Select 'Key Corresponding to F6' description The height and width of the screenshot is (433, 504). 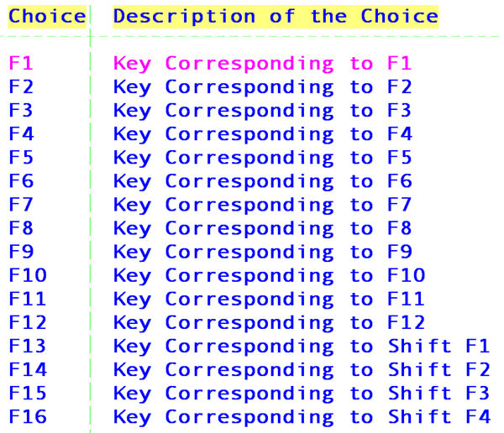tap(263, 181)
